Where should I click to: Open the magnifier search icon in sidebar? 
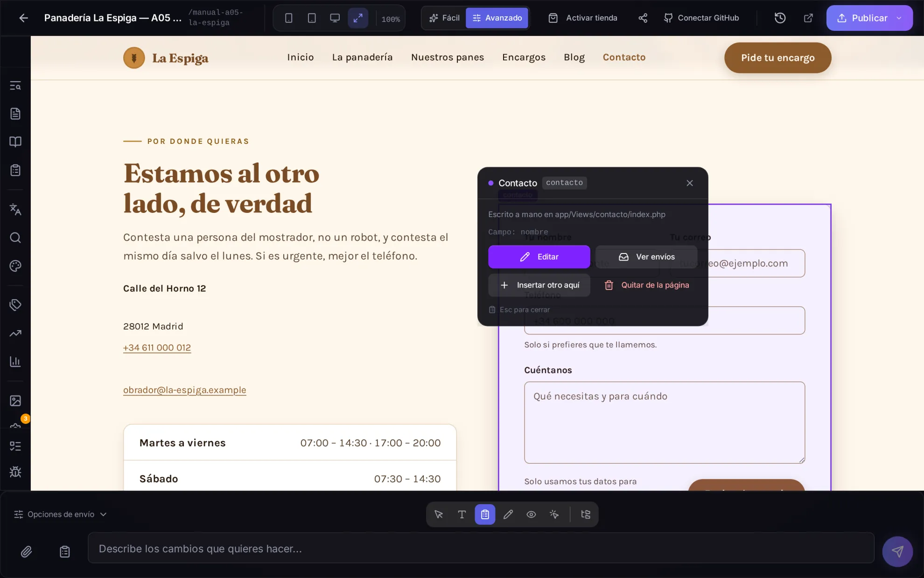pyautogui.click(x=15, y=238)
